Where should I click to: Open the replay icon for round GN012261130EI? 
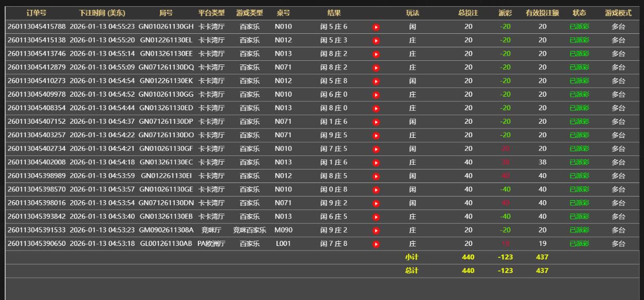point(376,176)
